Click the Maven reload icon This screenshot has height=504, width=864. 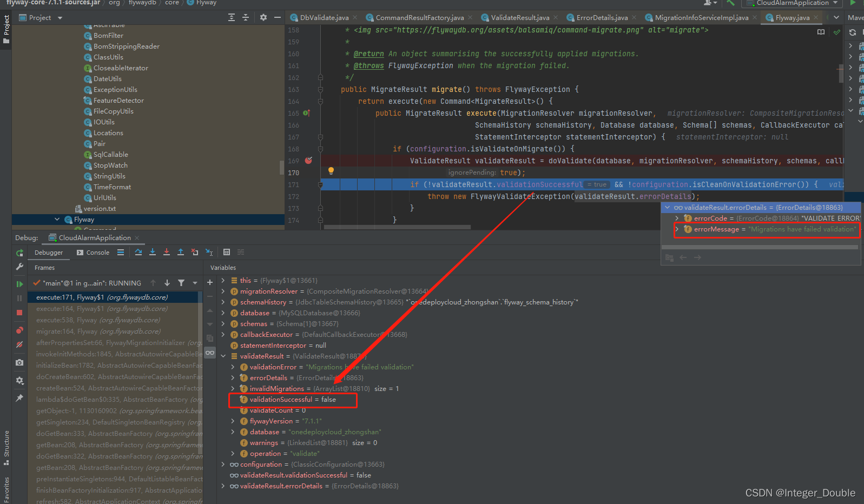point(853,32)
